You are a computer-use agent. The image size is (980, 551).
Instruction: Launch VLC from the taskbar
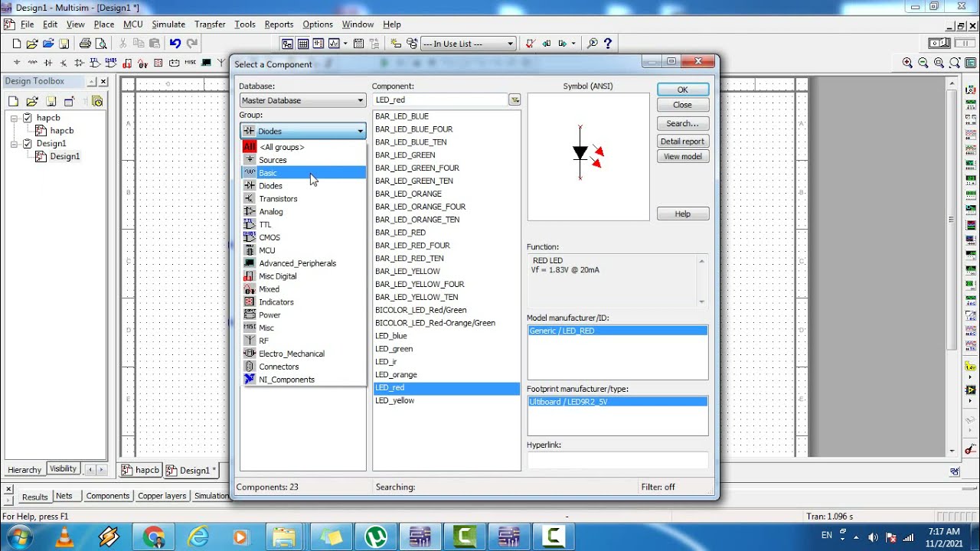click(66, 536)
